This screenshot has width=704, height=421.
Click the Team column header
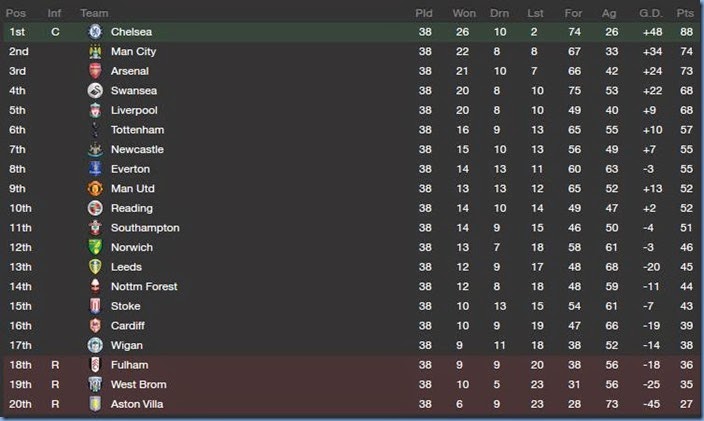click(95, 13)
